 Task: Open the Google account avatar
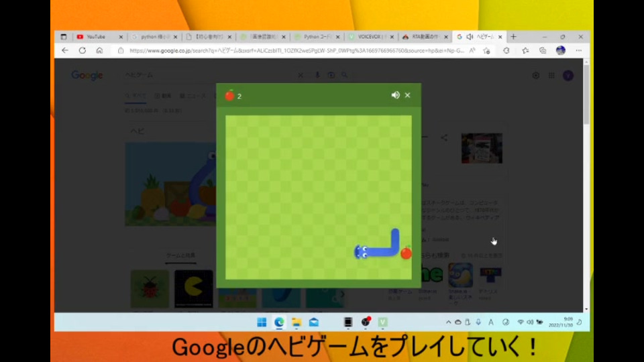pos(568,76)
